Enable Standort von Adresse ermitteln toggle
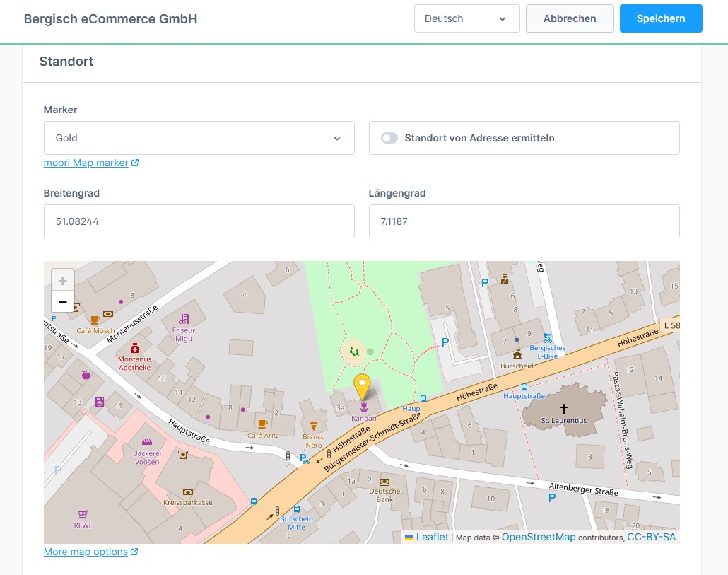Image resolution: width=728 pixels, height=575 pixels. tap(389, 138)
